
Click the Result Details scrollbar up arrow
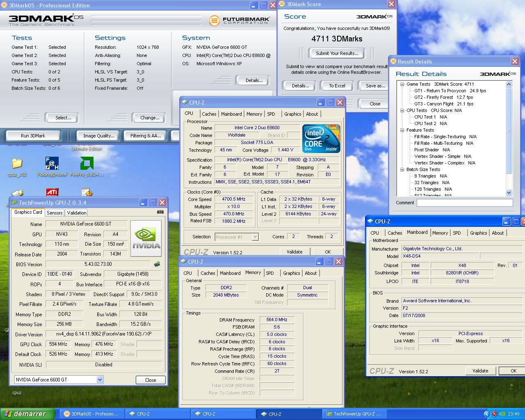[509, 84]
